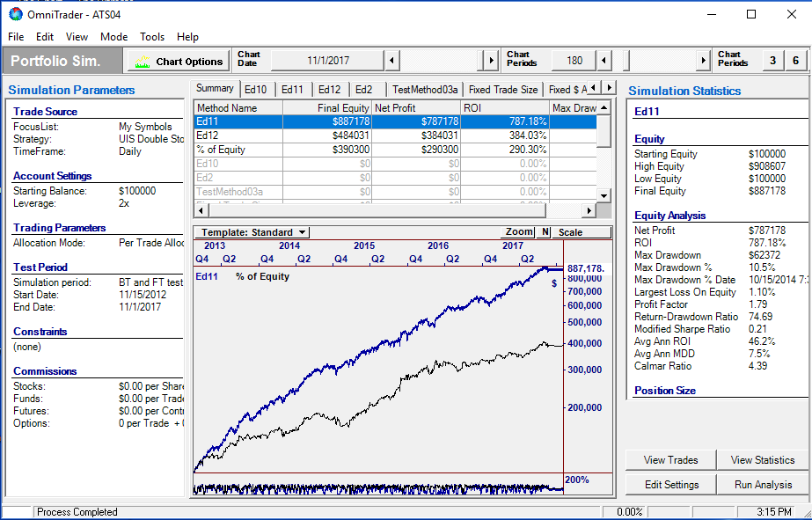Select the greyed Ed10 table row
This screenshot has width=812, height=520.
point(395,164)
